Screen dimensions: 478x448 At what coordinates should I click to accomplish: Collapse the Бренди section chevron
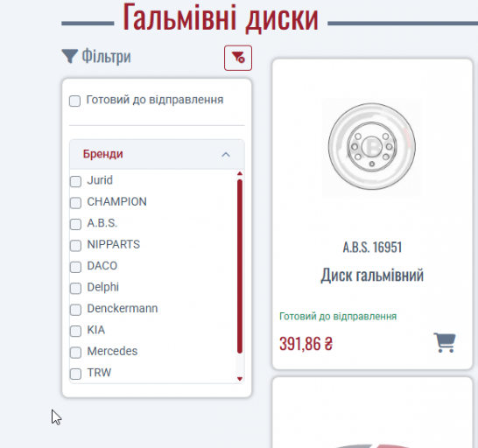[x=226, y=155]
